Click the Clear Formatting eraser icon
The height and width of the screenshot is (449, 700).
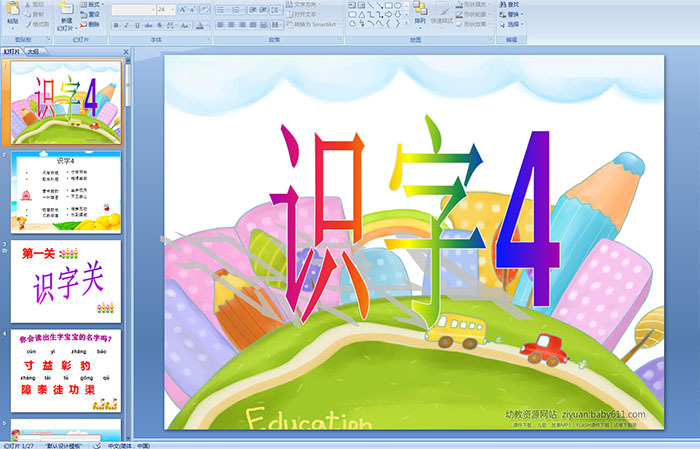(x=205, y=9)
